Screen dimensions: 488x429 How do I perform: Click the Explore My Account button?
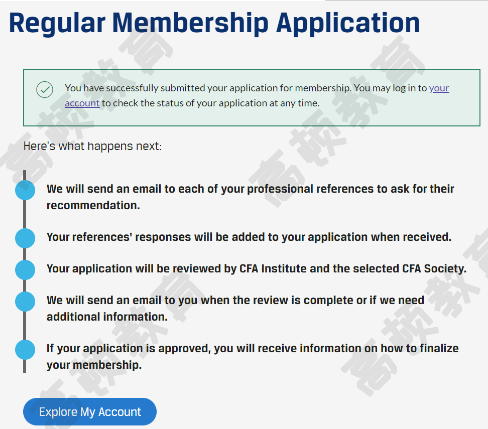point(90,412)
